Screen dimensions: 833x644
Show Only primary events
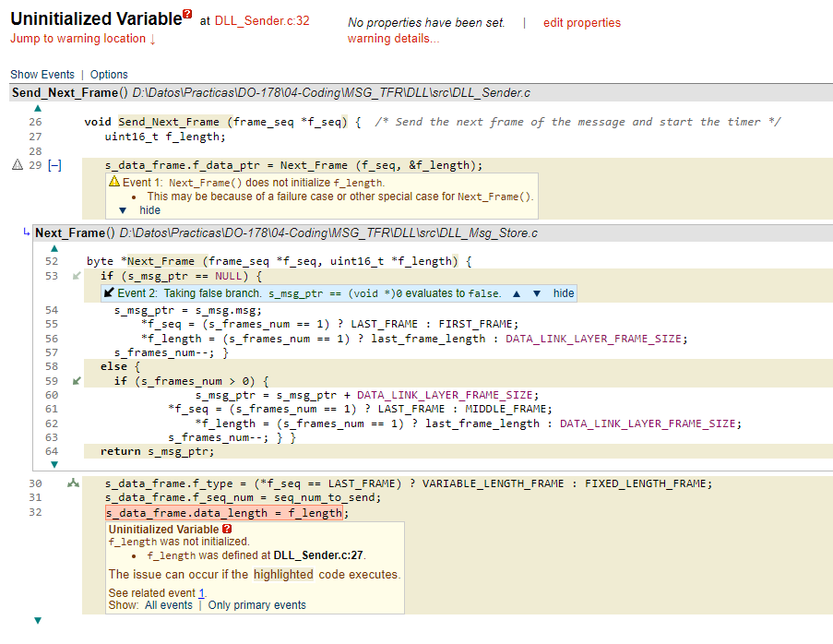click(256, 605)
